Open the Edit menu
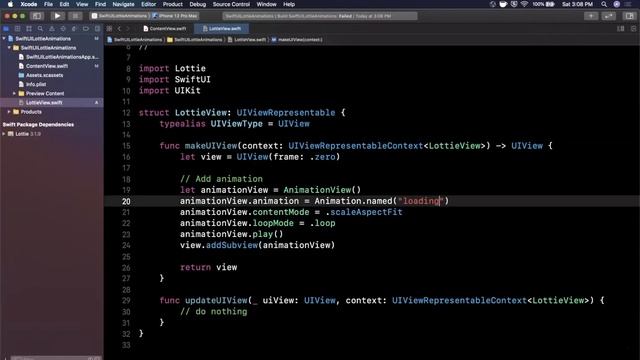640x360 pixels. tap(64, 4)
